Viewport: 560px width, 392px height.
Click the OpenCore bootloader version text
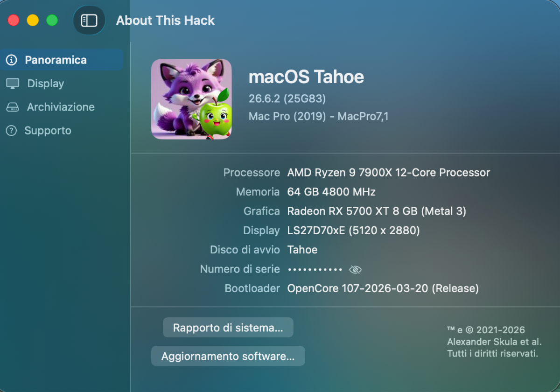coord(383,288)
